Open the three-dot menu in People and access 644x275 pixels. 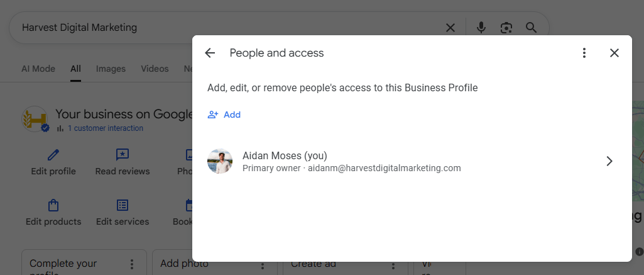point(584,53)
